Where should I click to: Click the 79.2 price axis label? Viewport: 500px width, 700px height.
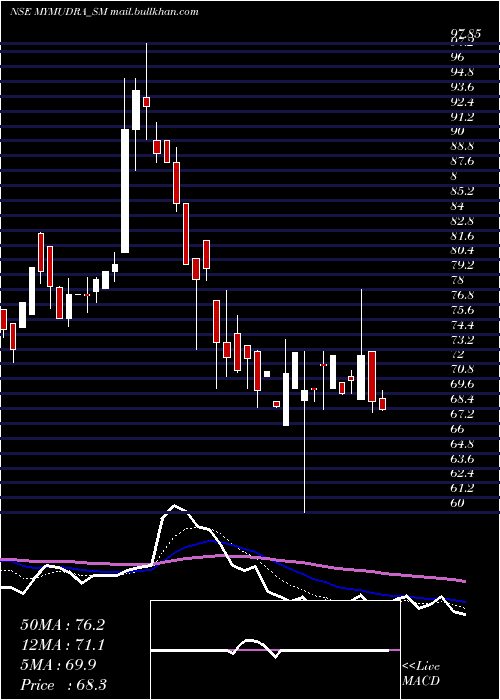[462, 265]
